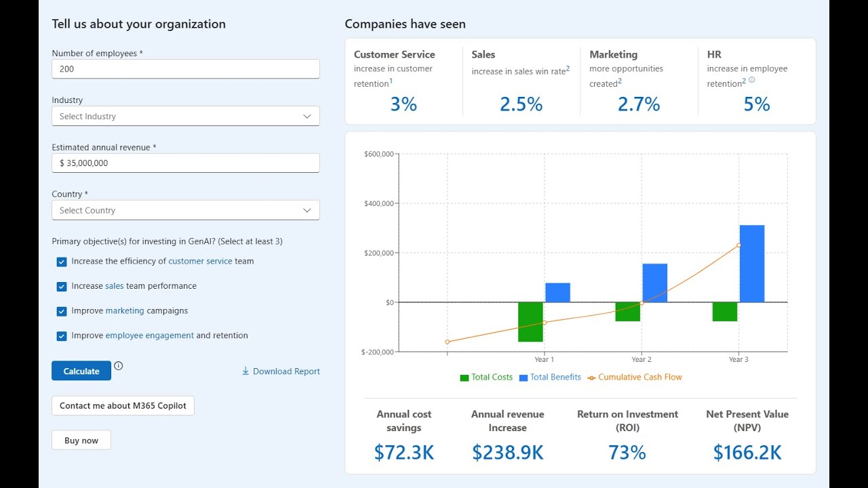
Task: Disable the employee engagement and retention checkbox
Action: 62,336
